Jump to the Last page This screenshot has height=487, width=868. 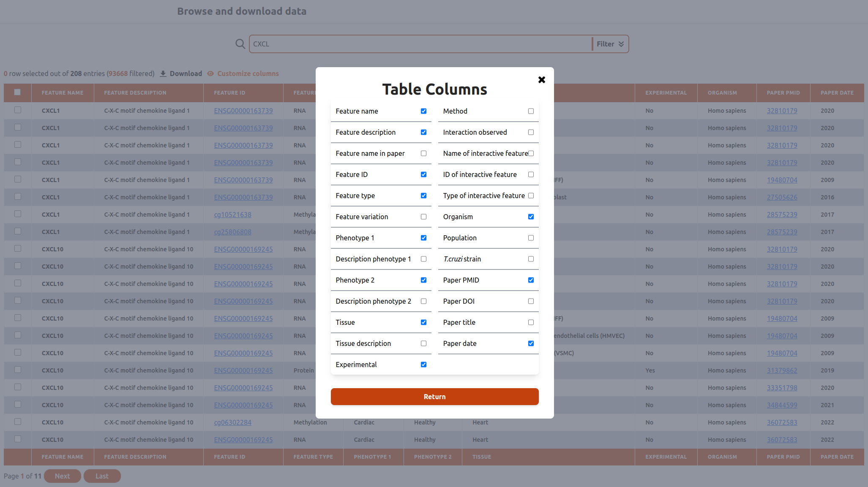102,476
